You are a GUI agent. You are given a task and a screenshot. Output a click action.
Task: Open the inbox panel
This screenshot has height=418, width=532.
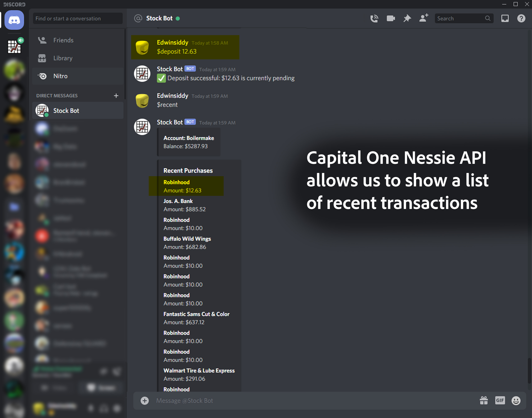(x=505, y=18)
